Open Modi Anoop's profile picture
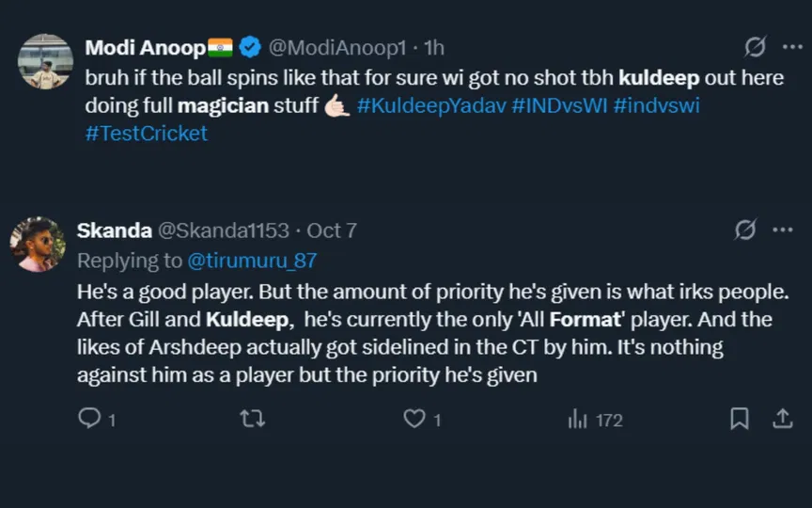The height and width of the screenshot is (508, 812). tap(45, 61)
